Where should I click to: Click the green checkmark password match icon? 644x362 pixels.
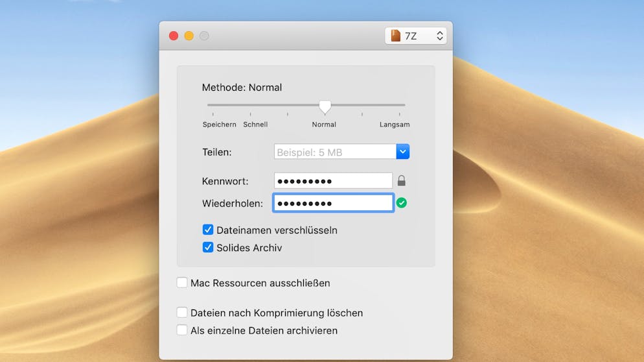[x=402, y=203]
